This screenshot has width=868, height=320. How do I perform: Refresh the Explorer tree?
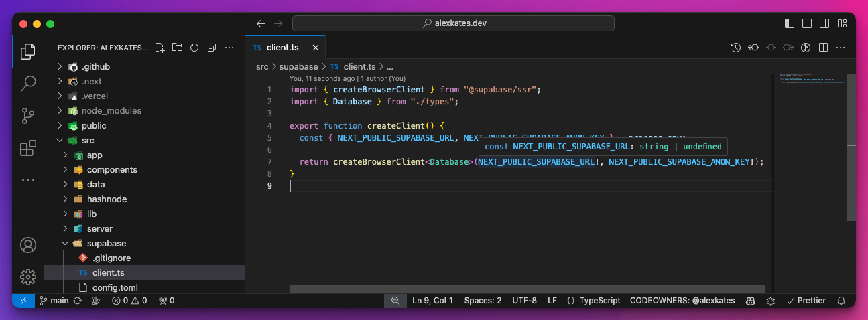tap(194, 48)
